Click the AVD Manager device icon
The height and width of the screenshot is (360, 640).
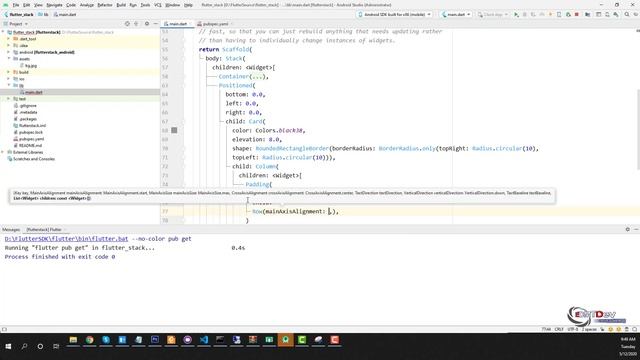point(607,15)
